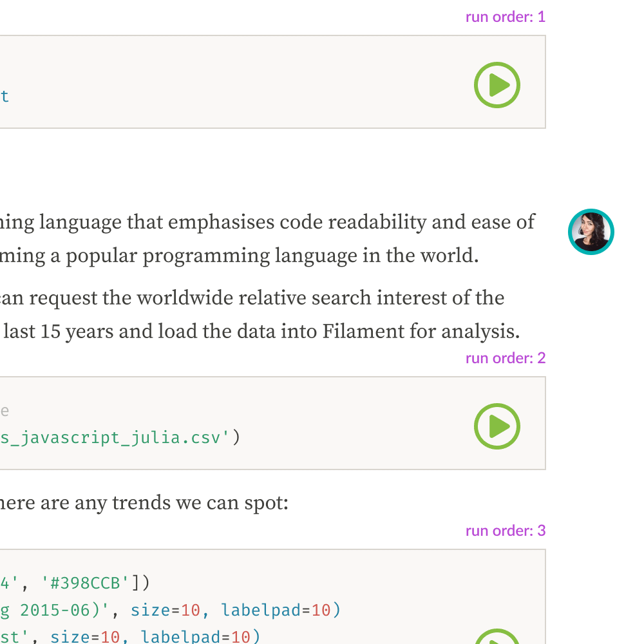This screenshot has width=644, height=644.
Task: Run the cell loading the julia csv file
Action: (497, 426)
